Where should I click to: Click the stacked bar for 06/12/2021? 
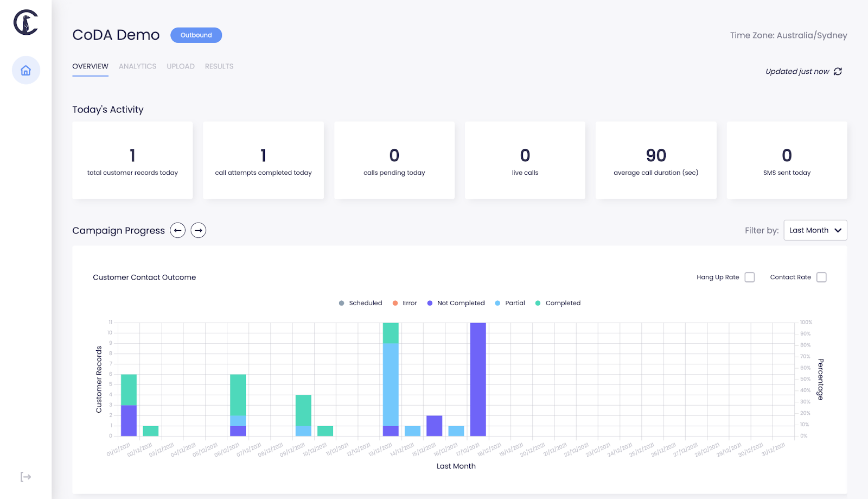pyautogui.click(x=238, y=405)
